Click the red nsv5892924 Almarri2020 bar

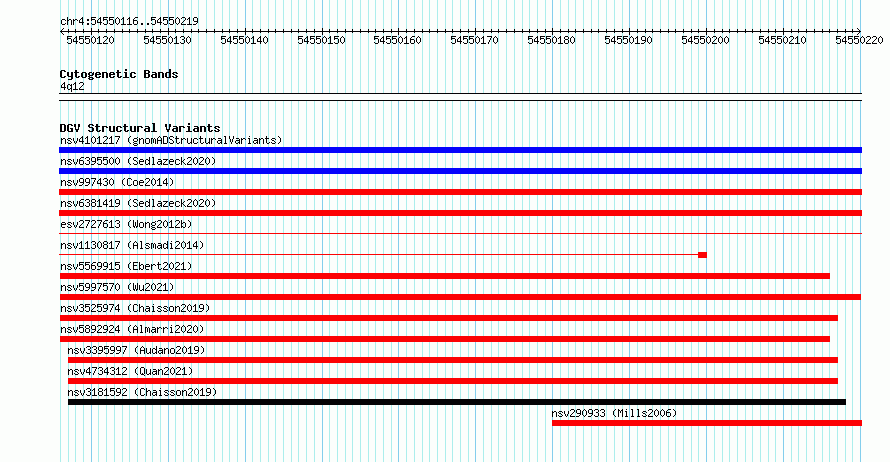coord(444,339)
